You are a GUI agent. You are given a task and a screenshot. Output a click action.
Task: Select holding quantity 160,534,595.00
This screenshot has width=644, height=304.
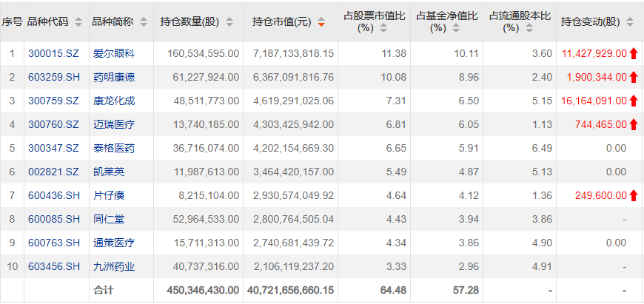[204, 53]
